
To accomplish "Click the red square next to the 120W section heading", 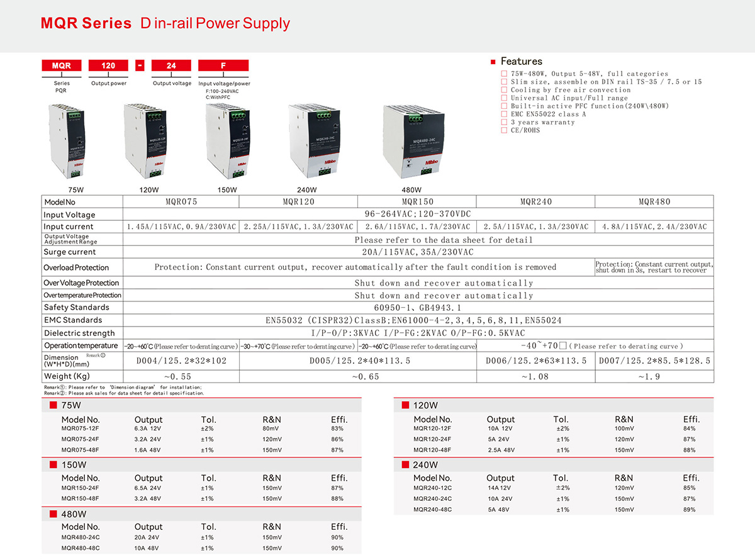I will tap(406, 406).
